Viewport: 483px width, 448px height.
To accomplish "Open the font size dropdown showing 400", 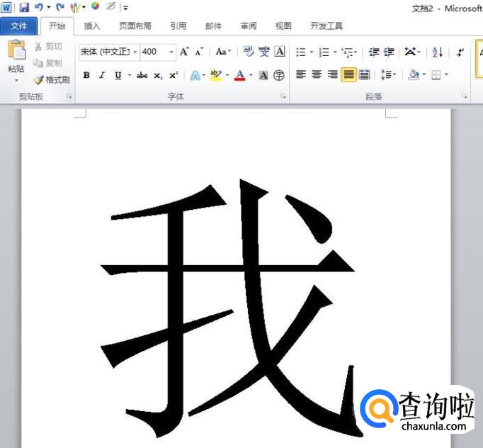I will (171, 52).
